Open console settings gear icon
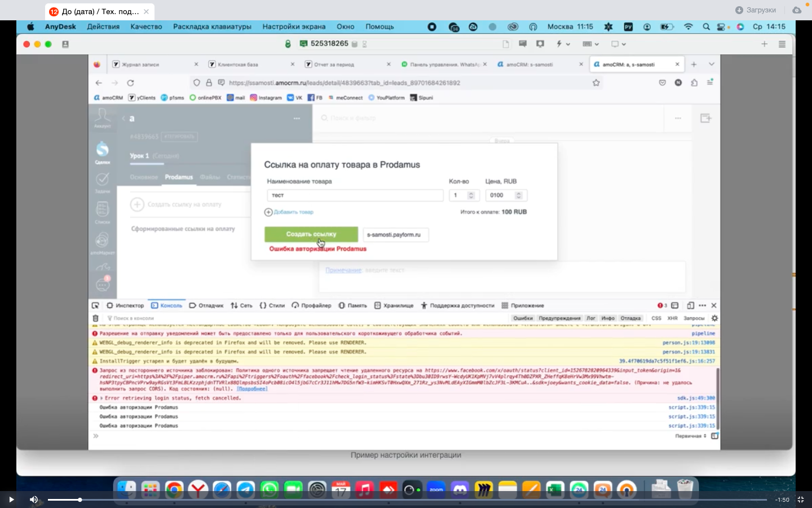 pyautogui.click(x=714, y=318)
